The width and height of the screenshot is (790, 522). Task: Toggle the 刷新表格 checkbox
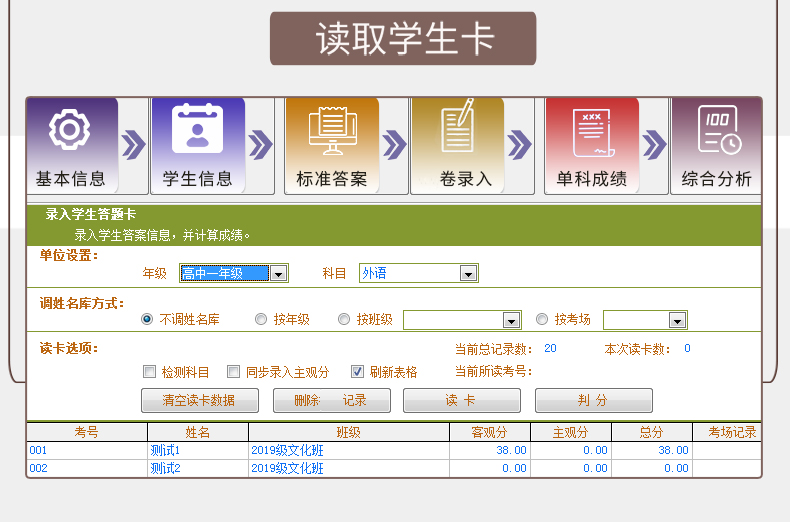(358, 372)
